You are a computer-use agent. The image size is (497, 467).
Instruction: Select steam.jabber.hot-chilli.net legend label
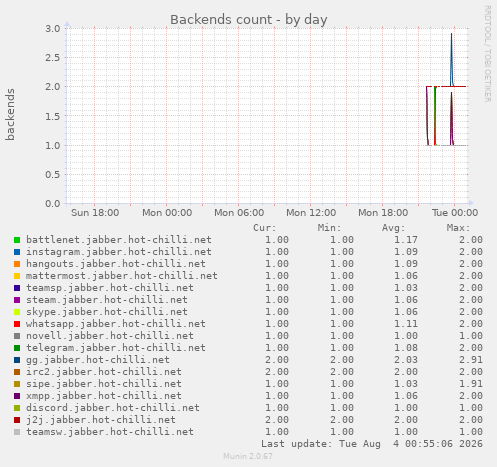pyautogui.click(x=107, y=300)
